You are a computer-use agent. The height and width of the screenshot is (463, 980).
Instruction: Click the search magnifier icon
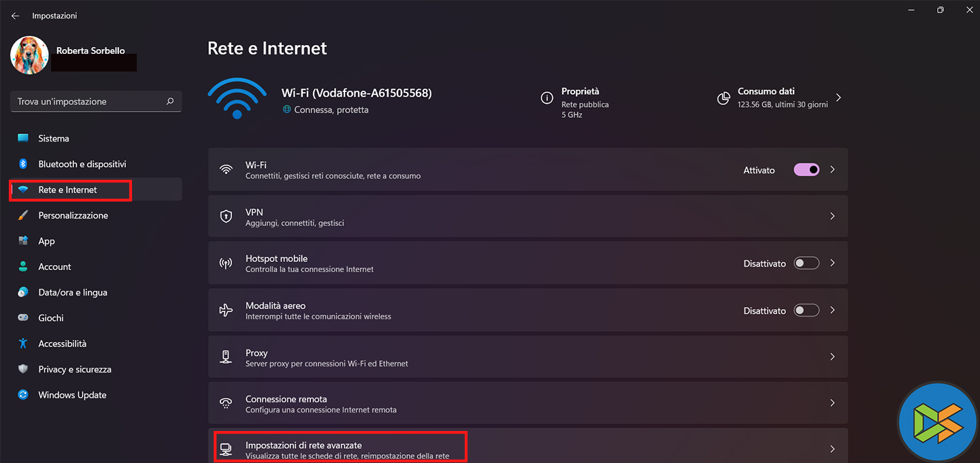click(170, 101)
